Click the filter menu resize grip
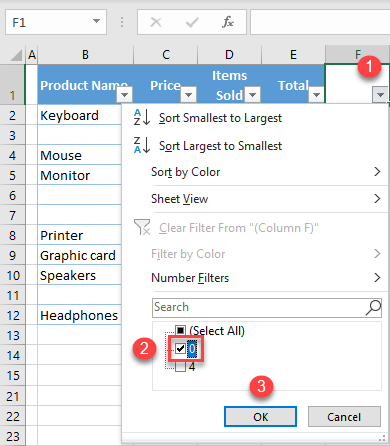The height and width of the screenshot is (446, 390). pos(382,438)
